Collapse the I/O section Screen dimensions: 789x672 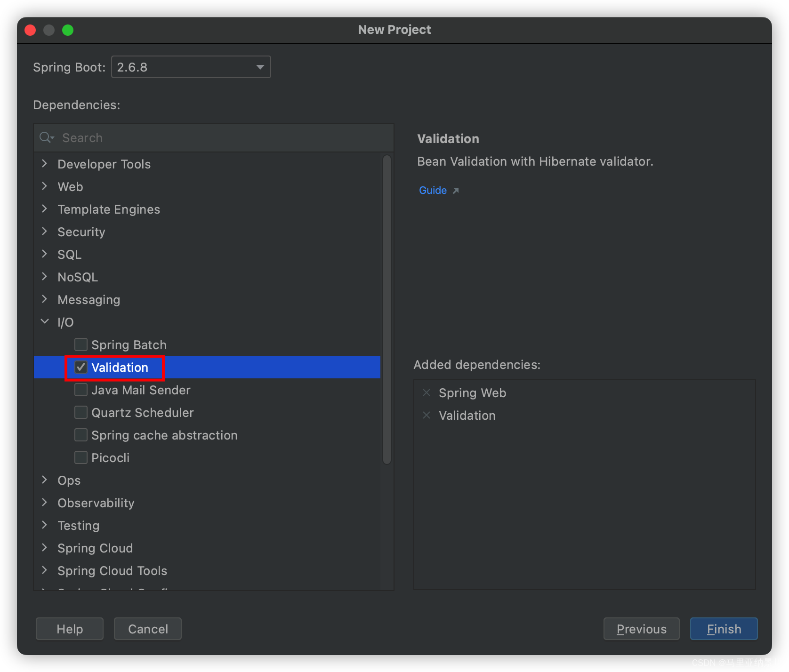coord(45,322)
